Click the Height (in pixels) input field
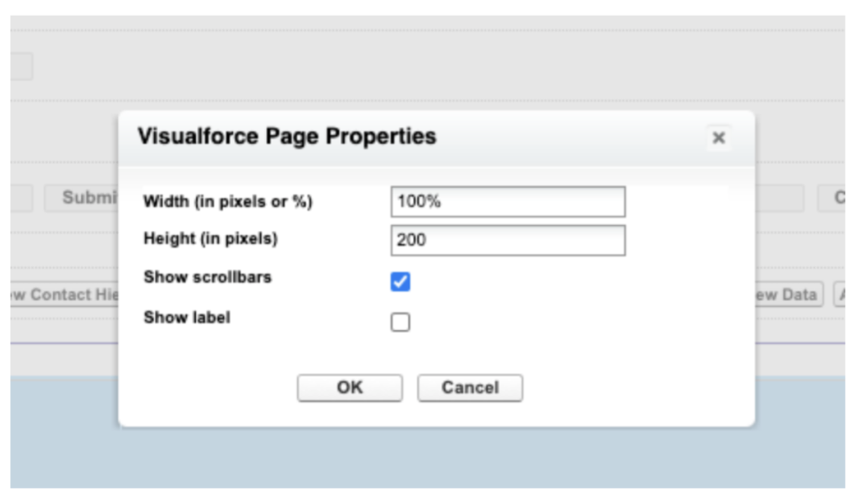The width and height of the screenshot is (862, 504). [x=508, y=240]
